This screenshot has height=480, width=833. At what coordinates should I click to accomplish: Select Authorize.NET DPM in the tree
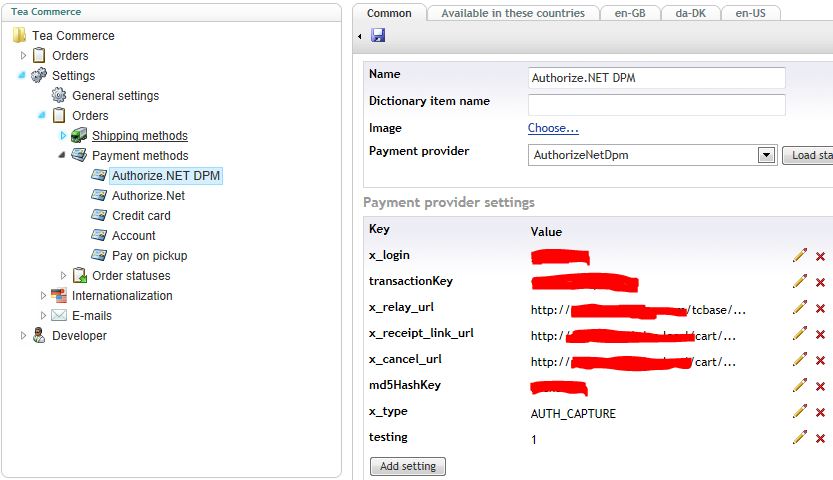click(x=166, y=175)
